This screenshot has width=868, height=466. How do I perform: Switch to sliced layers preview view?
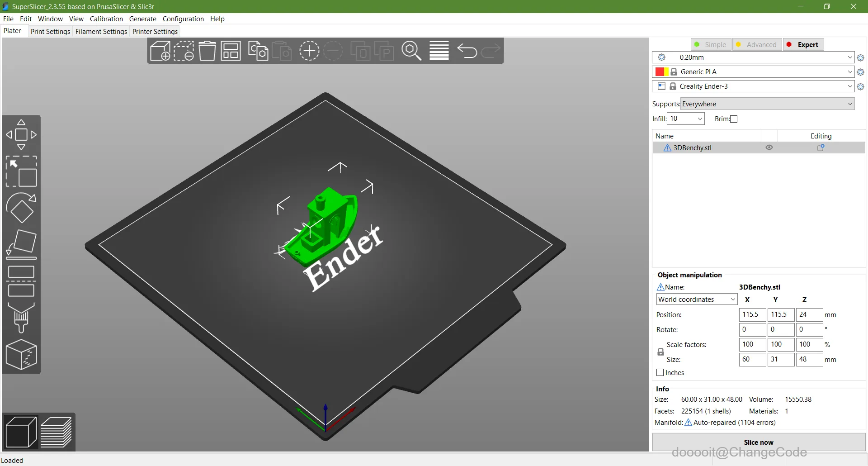point(56,432)
